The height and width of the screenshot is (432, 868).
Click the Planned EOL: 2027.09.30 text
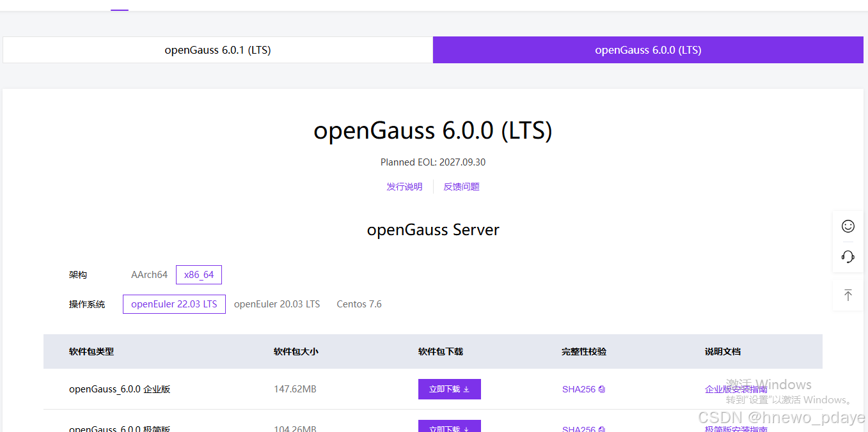433,162
